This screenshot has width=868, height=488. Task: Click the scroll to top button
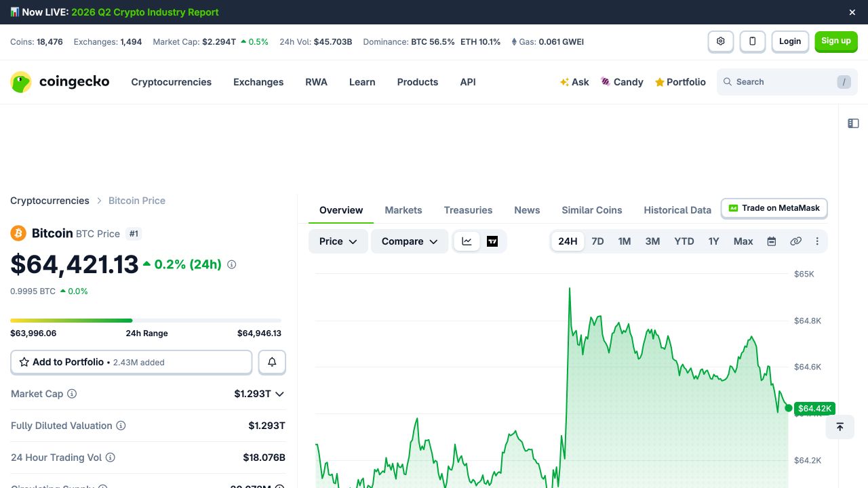point(840,427)
